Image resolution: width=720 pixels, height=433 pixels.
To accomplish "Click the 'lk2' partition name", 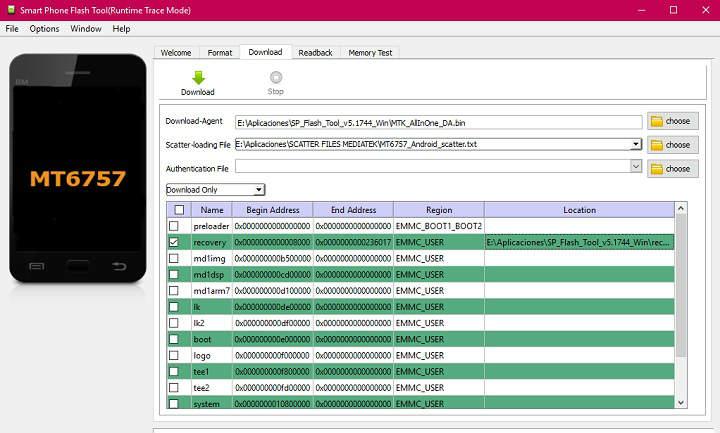I will tap(199, 323).
